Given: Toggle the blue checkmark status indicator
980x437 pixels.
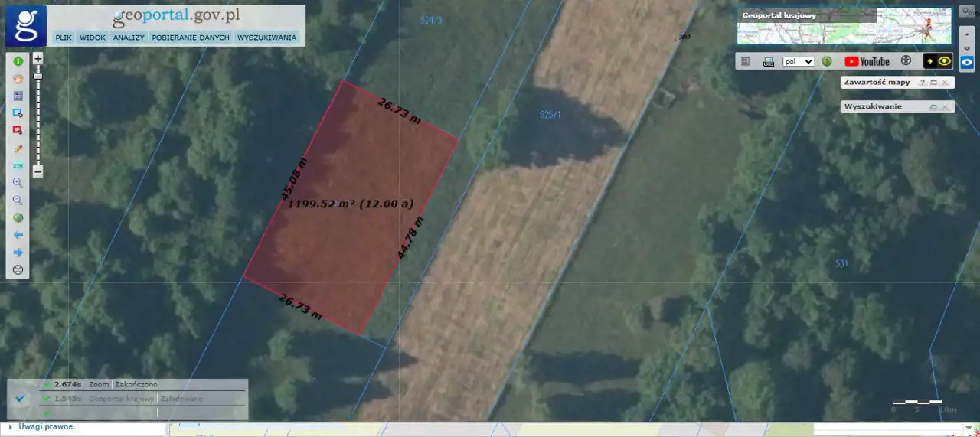Looking at the screenshot, I should [21, 398].
